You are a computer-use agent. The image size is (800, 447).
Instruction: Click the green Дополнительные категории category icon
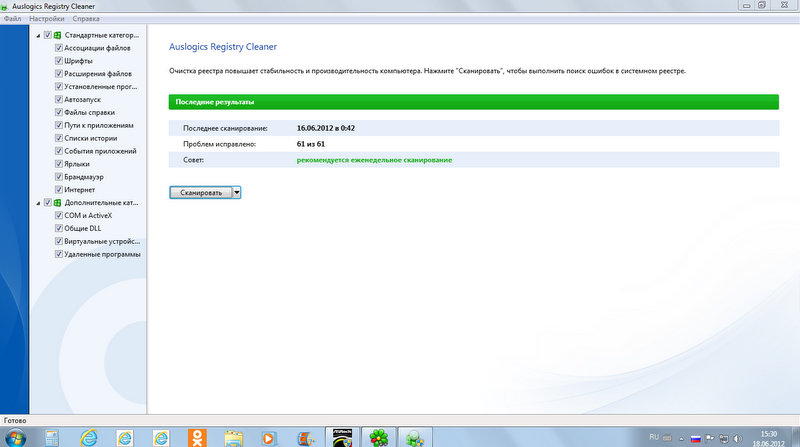click(58, 203)
